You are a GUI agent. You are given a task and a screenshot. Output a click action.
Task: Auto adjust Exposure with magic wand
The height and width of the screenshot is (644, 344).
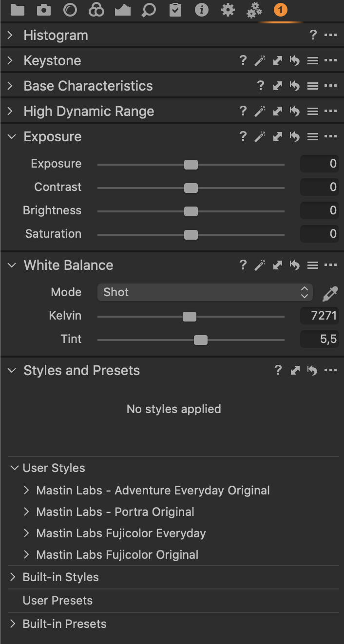tap(260, 137)
